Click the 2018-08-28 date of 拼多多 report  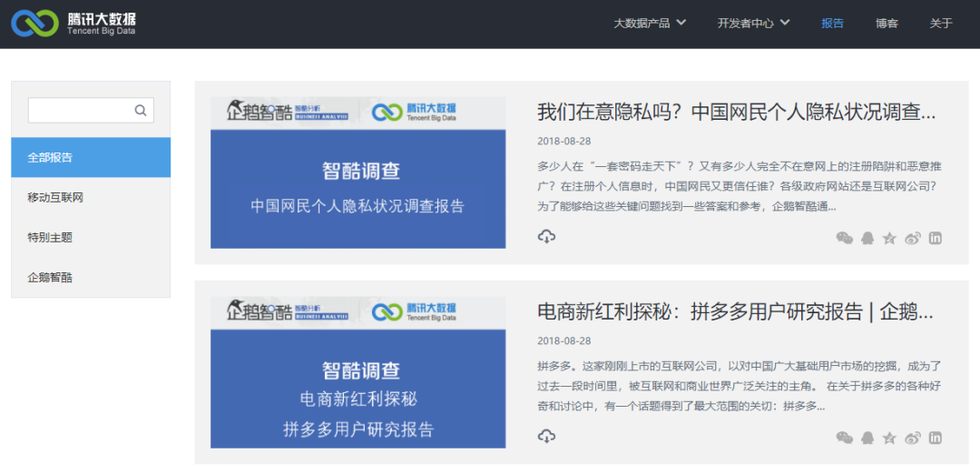[563, 341]
